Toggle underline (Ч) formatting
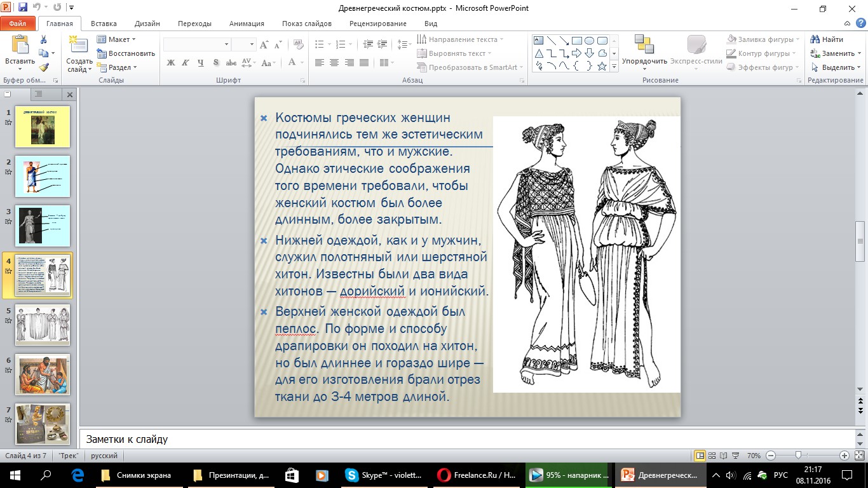Image resolution: width=868 pixels, height=488 pixels. pyautogui.click(x=201, y=63)
